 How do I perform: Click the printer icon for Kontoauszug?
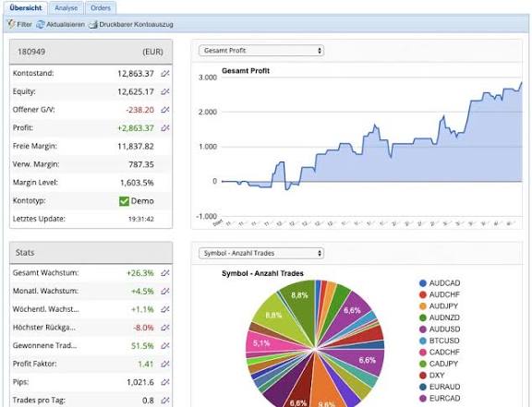pos(93,25)
